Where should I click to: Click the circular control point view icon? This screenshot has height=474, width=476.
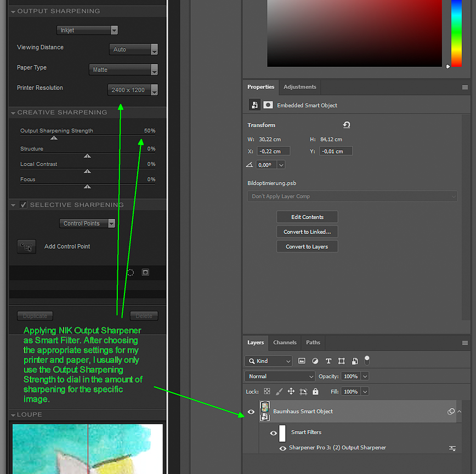130,273
